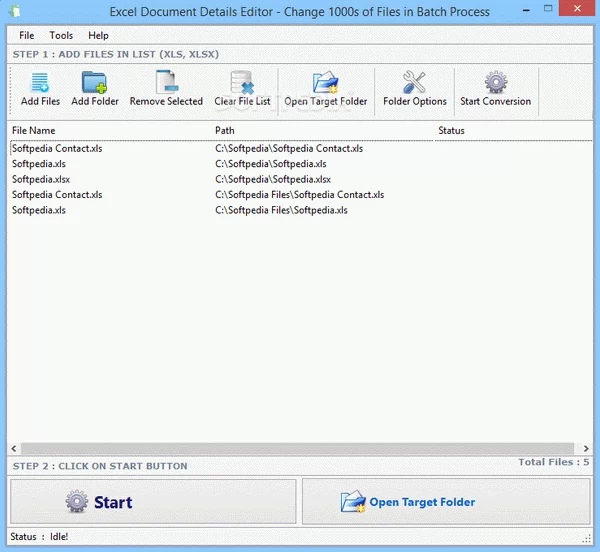Click the large Start button
Image resolution: width=600 pixels, height=552 pixels.
pyautogui.click(x=153, y=502)
